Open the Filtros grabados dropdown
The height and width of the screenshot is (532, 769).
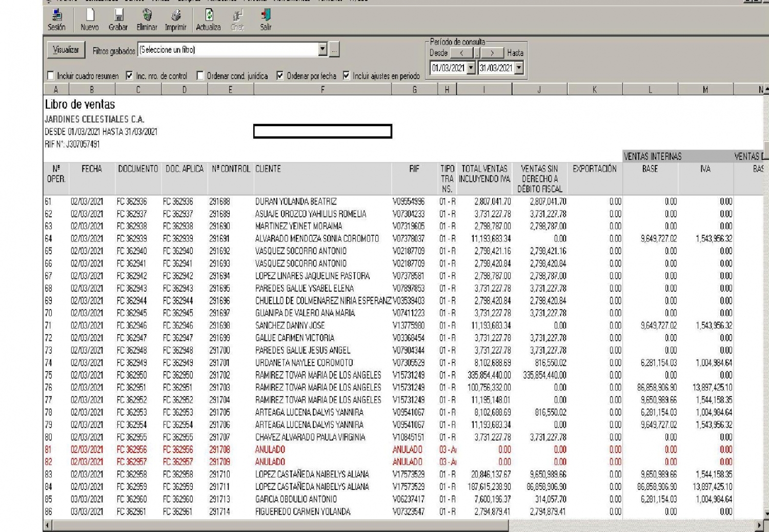tap(322, 50)
